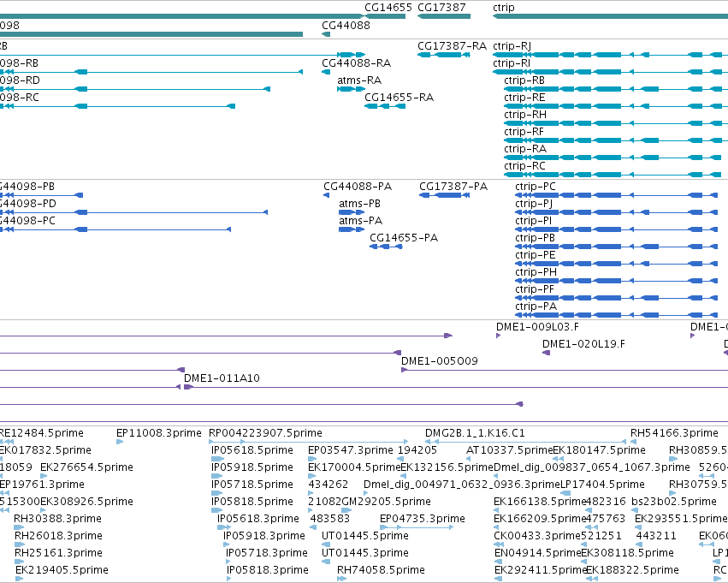The image size is (728, 583).
Task: Select the EP03547.3prime feature label
Action: [x=351, y=450]
